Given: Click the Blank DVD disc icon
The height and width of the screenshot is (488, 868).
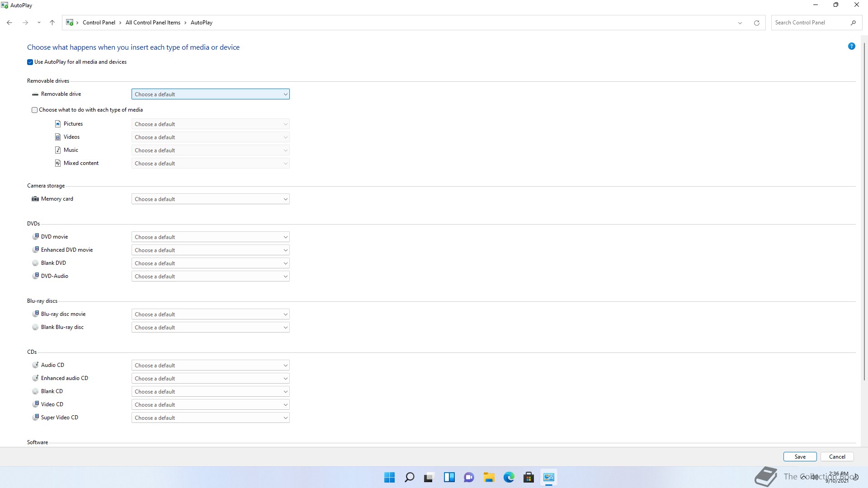Looking at the screenshot, I should coord(35,263).
